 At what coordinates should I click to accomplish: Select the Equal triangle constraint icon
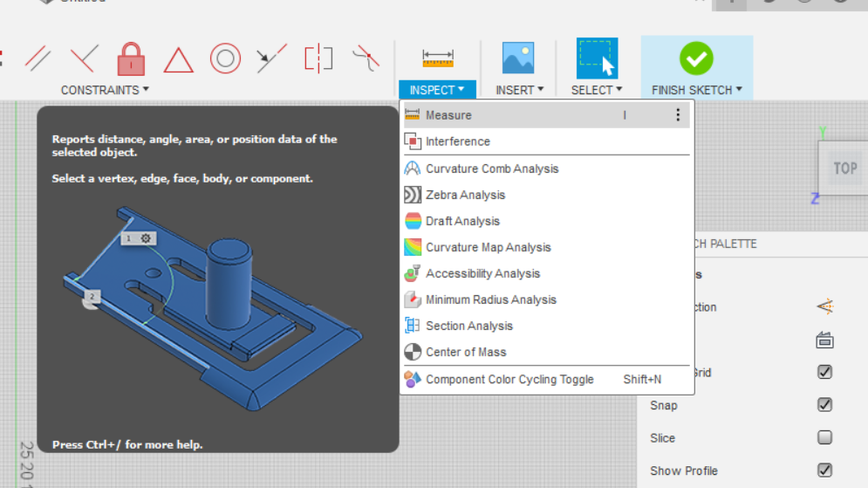[x=178, y=60]
